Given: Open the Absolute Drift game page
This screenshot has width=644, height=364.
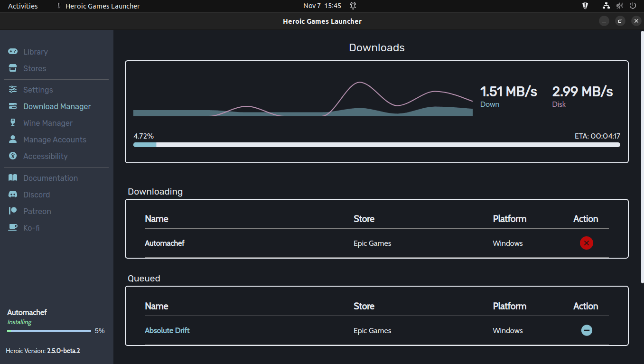Looking at the screenshot, I should [x=167, y=330].
